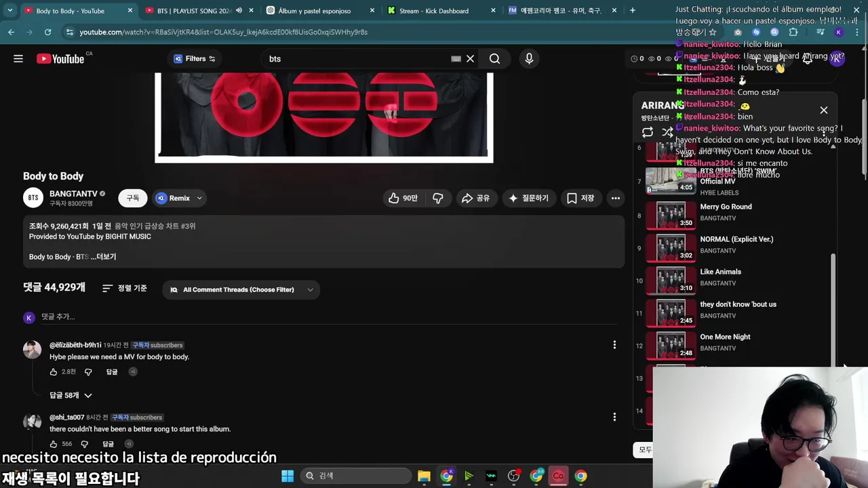Image resolution: width=868 pixels, height=488 pixels.
Task: Click the magnifier search button
Action: click(494, 59)
